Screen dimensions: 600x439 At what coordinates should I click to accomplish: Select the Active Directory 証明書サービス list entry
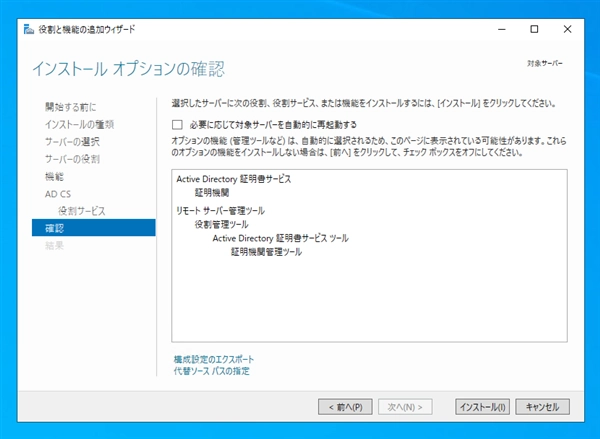[x=234, y=179]
